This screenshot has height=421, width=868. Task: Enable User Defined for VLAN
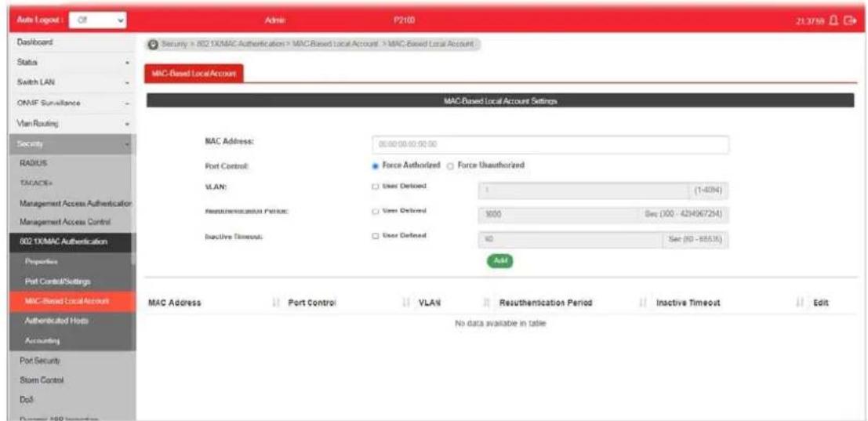376,186
